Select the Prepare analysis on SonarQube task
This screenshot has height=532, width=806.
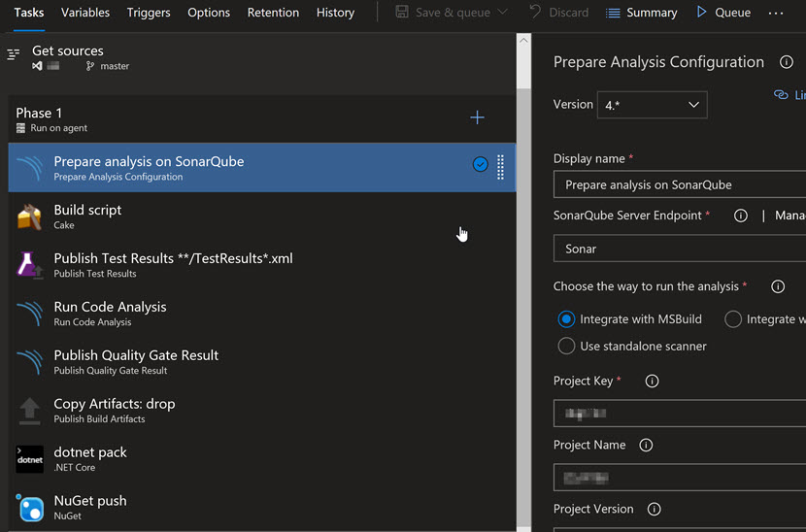[x=261, y=168]
